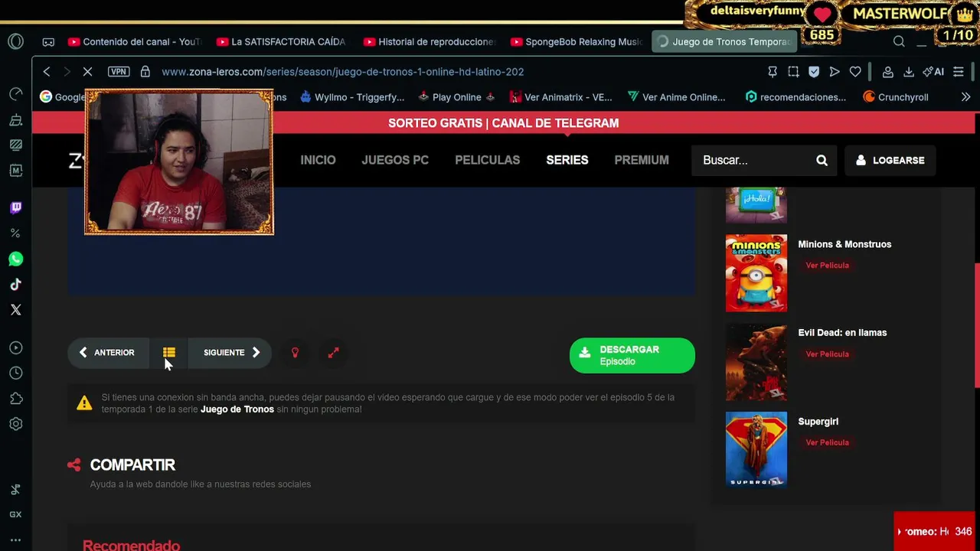Image resolution: width=980 pixels, height=551 pixels.
Task: Open the SERIES menu item
Action: [x=567, y=160]
